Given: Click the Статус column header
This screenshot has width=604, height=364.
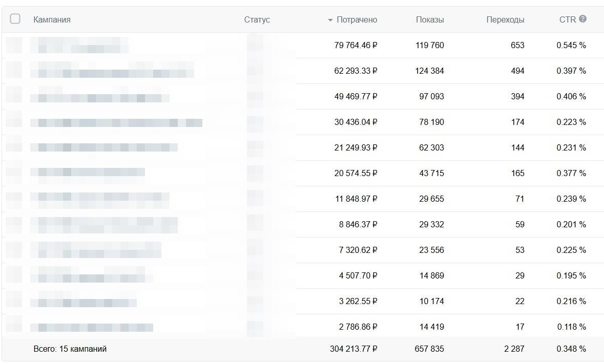Looking at the screenshot, I should 257,20.
